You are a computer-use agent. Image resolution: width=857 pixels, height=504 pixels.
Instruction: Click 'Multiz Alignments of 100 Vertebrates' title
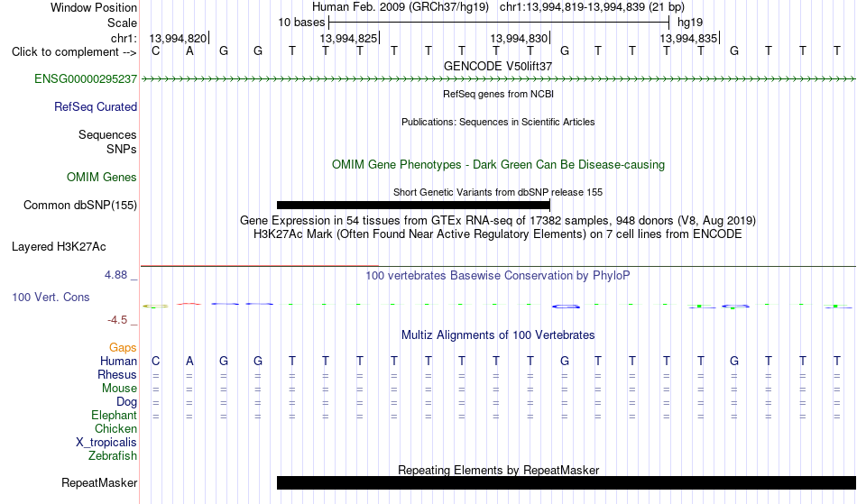tap(498, 335)
